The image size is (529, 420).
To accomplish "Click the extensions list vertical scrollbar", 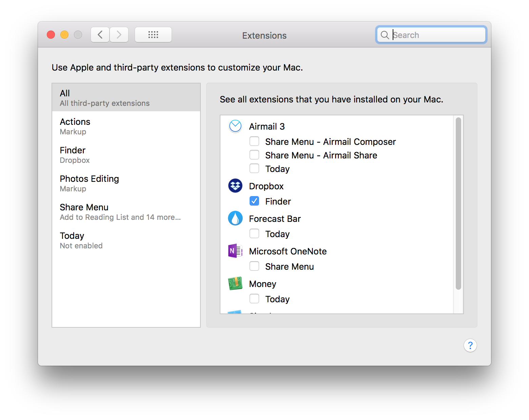I will pos(458,204).
